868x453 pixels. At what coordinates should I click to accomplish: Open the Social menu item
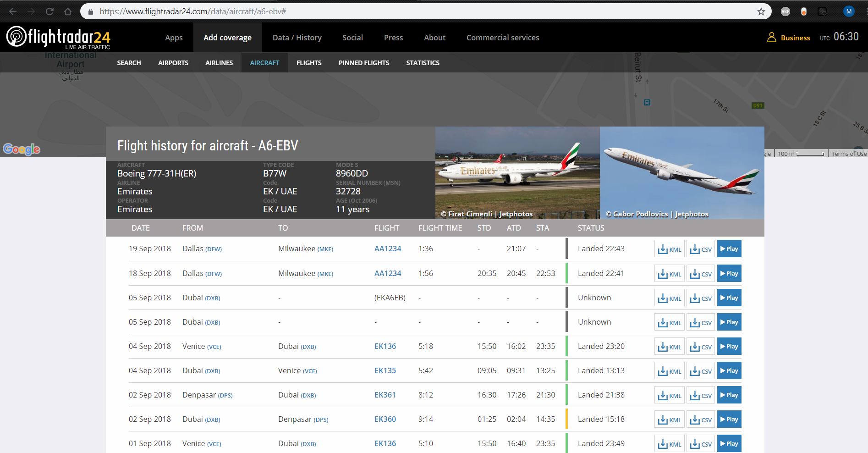click(x=352, y=38)
